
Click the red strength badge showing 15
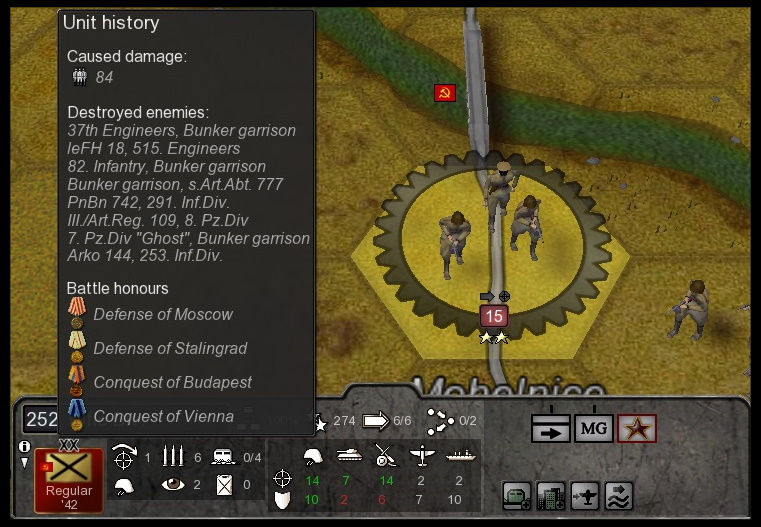[x=494, y=316]
